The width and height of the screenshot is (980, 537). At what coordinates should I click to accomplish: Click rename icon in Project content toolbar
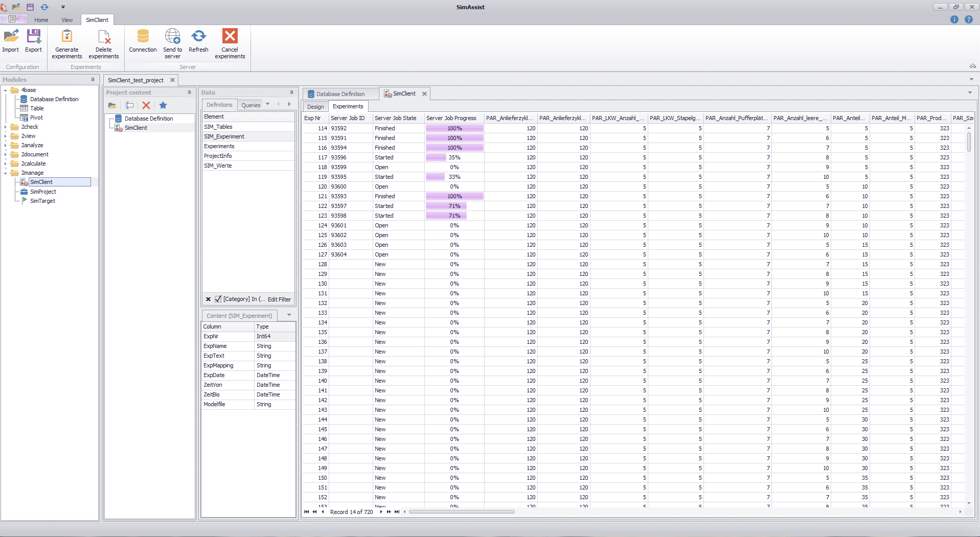pos(129,105)
